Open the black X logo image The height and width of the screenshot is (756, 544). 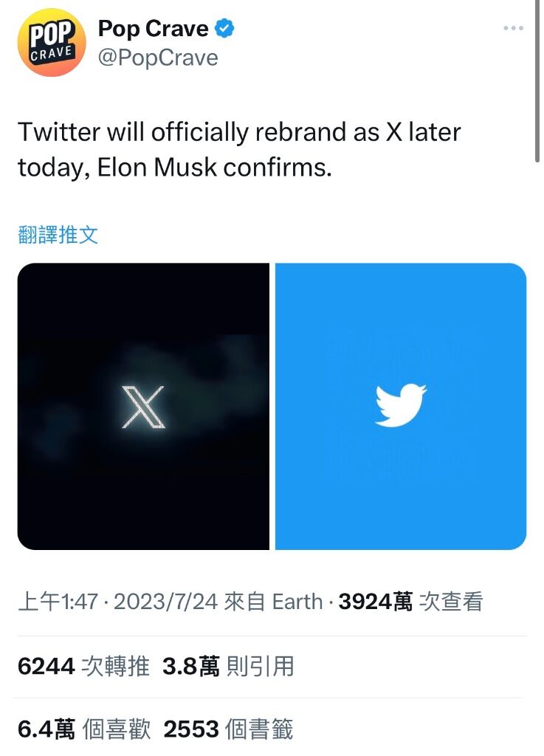(x=143, y=406)
